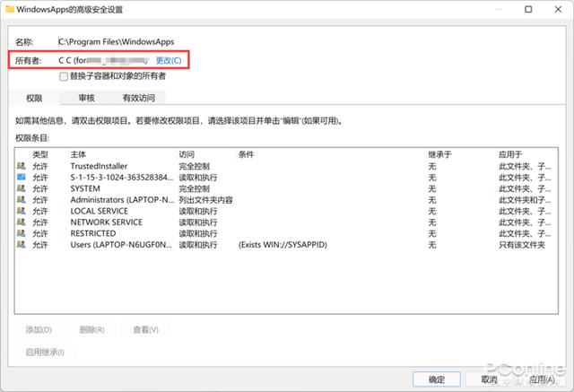Click the folder icon in the title bar
Viewport: 574px width, 392px height.
[x=10, y=9]
